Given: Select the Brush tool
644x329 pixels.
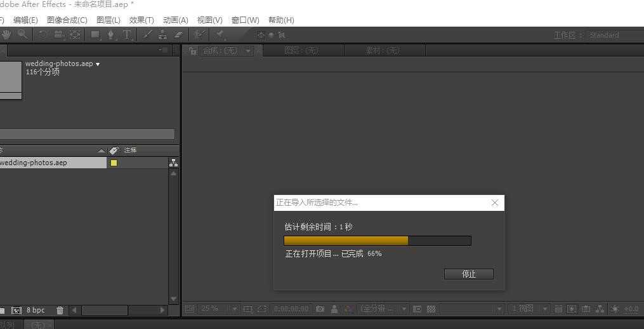Looking at the screenshot, I should click(x=147, y=35).
